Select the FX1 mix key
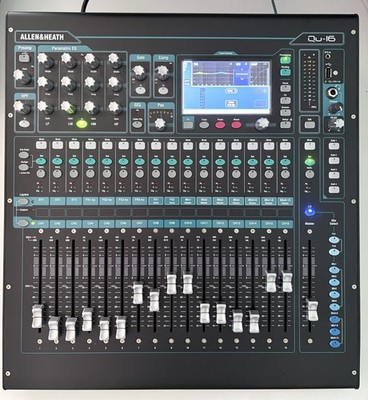Image resolution: width=368 pixels, height=400 pixels. (334, 240)
